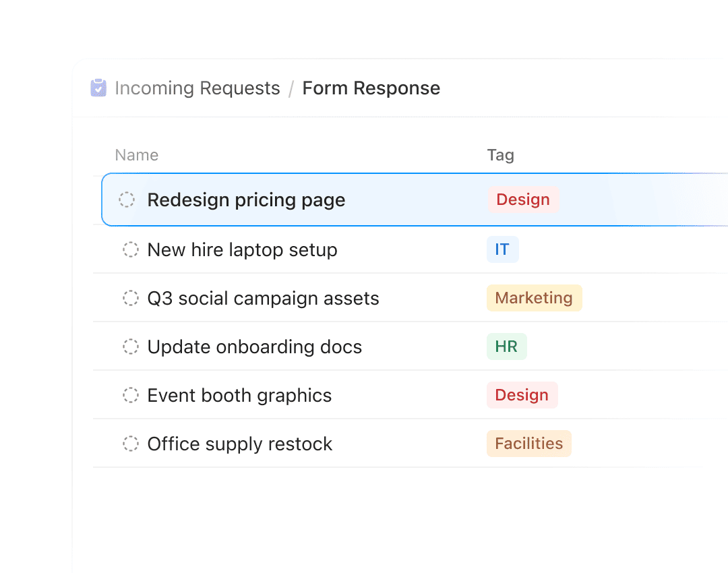
Task: Open the Incoming Requests breadcrumb
Action: (x=198, y=88)
